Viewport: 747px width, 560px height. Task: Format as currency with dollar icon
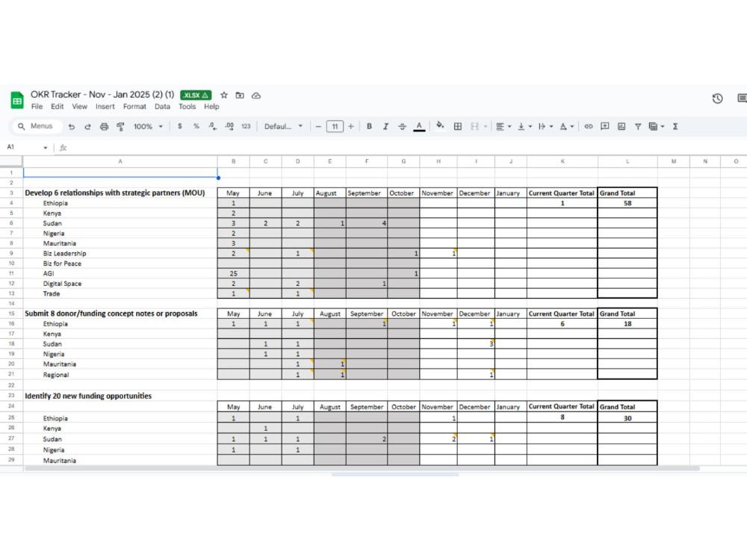coord(179,126)
